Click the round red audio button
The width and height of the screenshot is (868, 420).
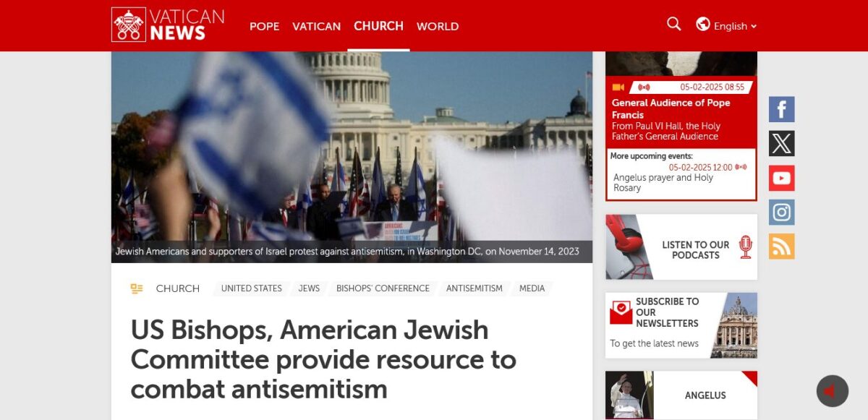point(832,391)
